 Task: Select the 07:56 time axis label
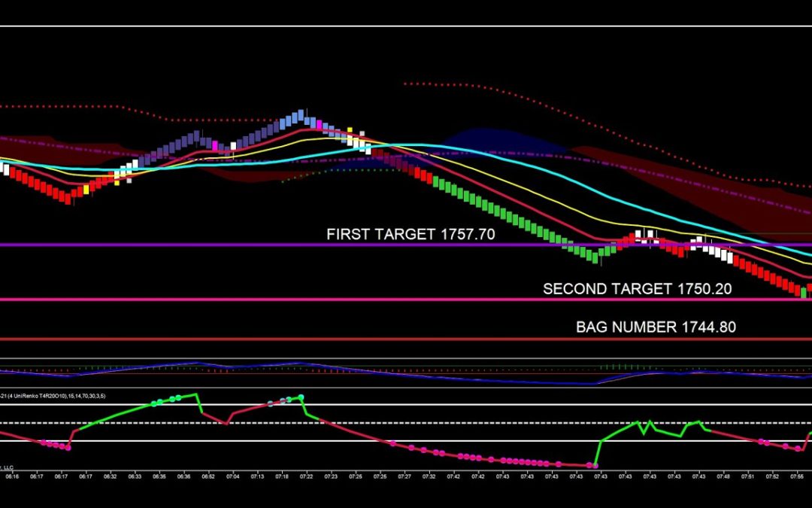point(798,476)
